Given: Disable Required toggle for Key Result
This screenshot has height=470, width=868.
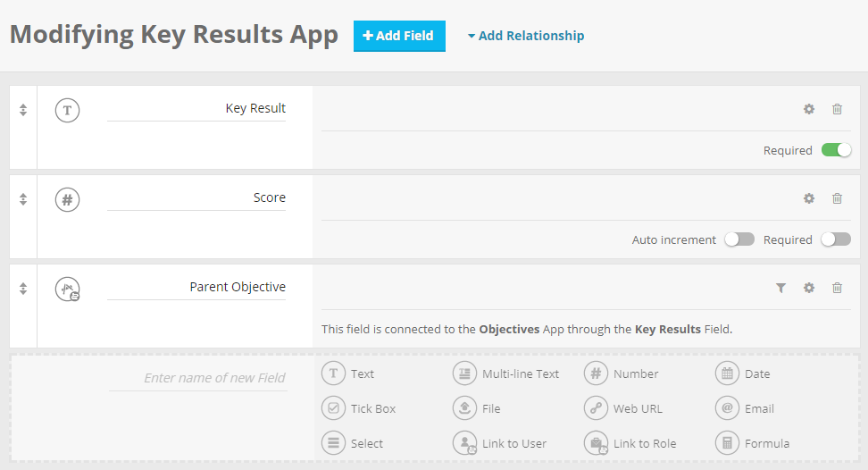Looking at the screenshot, I should (836, 150).
